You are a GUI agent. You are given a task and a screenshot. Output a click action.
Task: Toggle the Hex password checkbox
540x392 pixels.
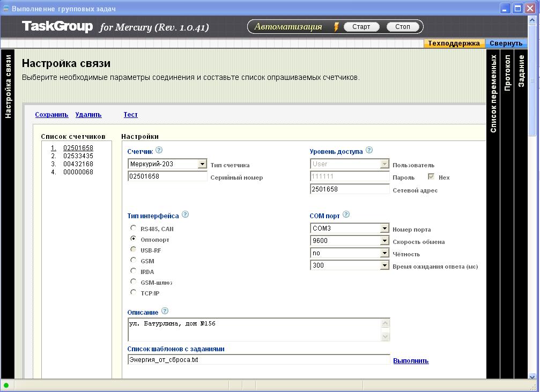click(431, 177)
